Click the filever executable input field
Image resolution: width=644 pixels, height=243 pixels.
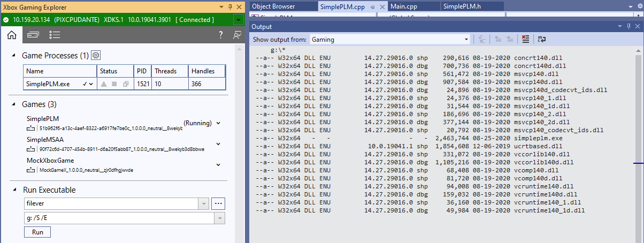click(111, 203)
